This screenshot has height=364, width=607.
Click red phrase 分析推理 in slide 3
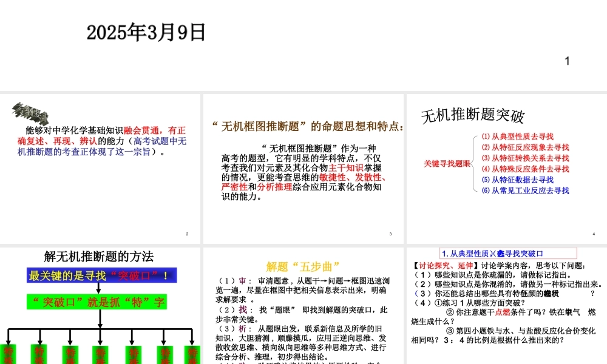(275, 187)
